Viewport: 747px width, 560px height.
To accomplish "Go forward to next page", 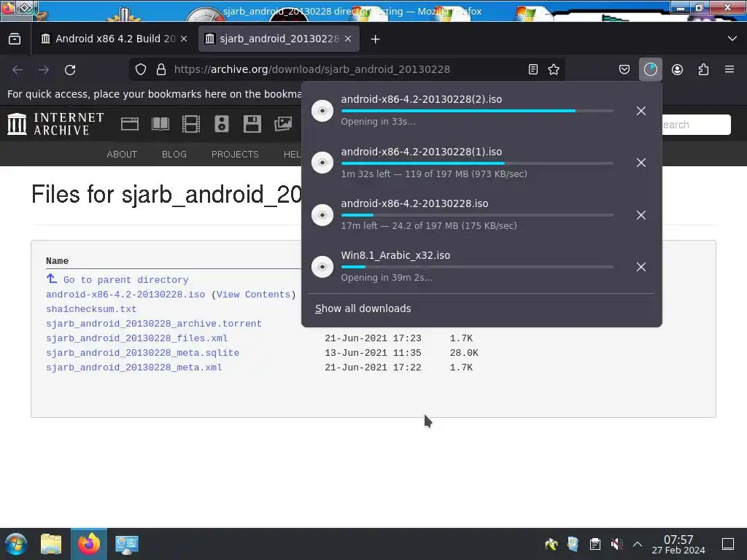I will 44,69.
